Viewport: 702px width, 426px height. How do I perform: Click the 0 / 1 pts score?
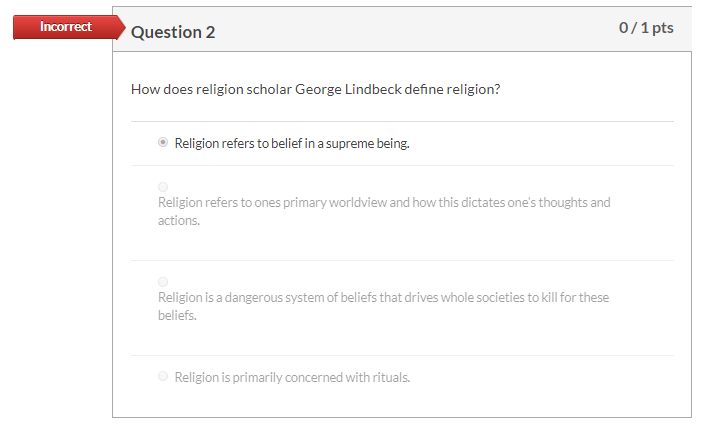pyautogui.click(x=646, y=27)
